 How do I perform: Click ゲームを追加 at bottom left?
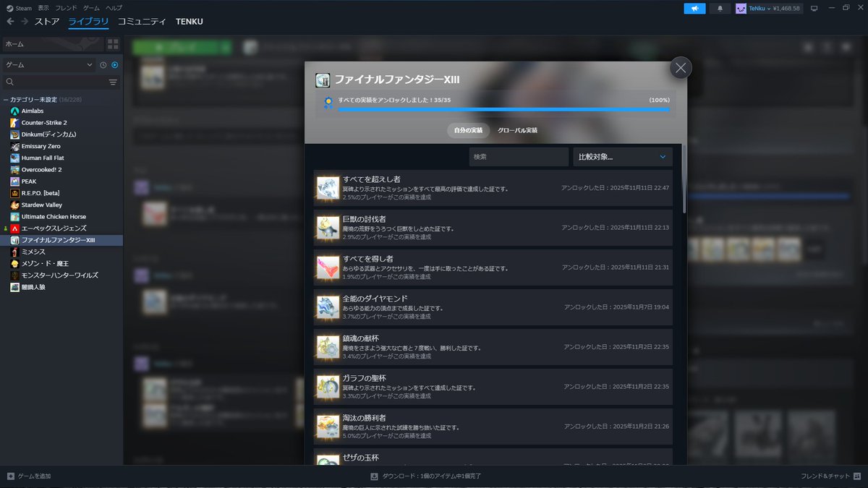29,476
